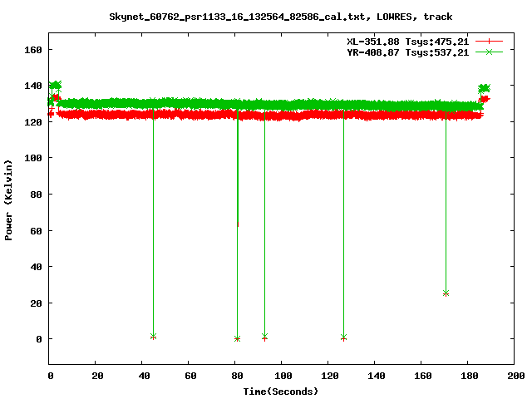Screen dimensions: 532x399
Task: Click the y-axis tick label 120
Action: coord(33,122)
